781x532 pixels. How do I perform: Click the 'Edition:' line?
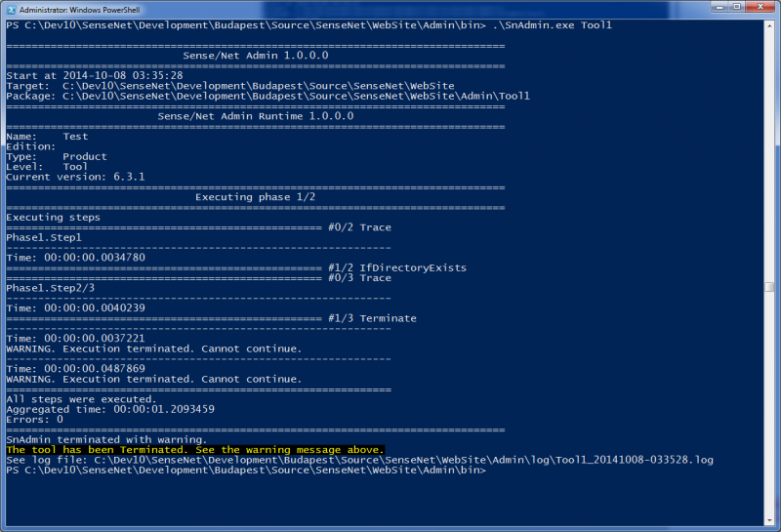click(31, 146)
